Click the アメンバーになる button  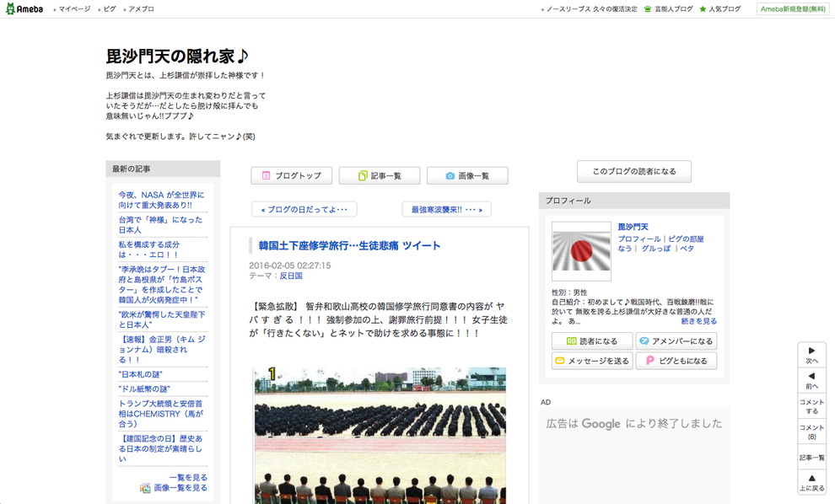point(676,341)
